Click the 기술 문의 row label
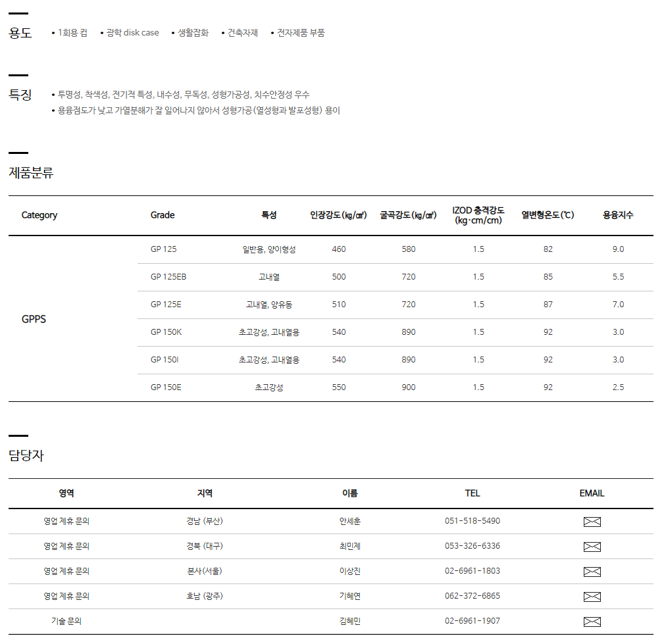The image size is (666, 644). point(66,622)
